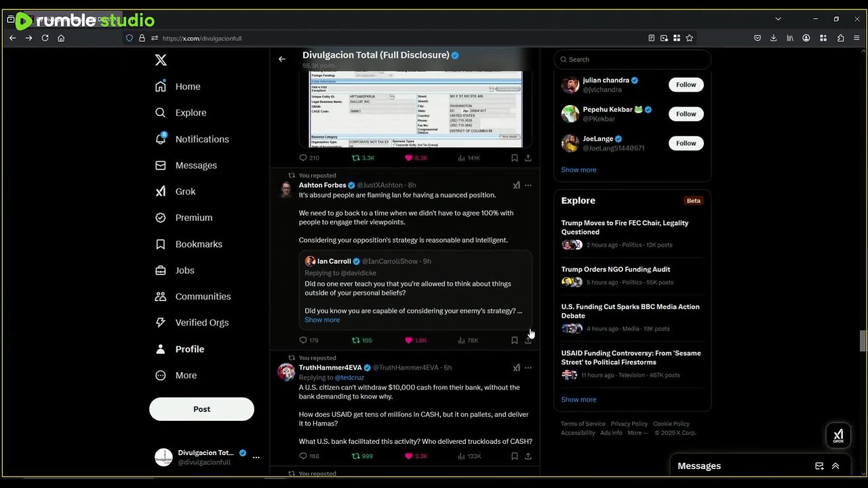
Task: Open the Explore page from sidebar
Action: pos(180,113)
